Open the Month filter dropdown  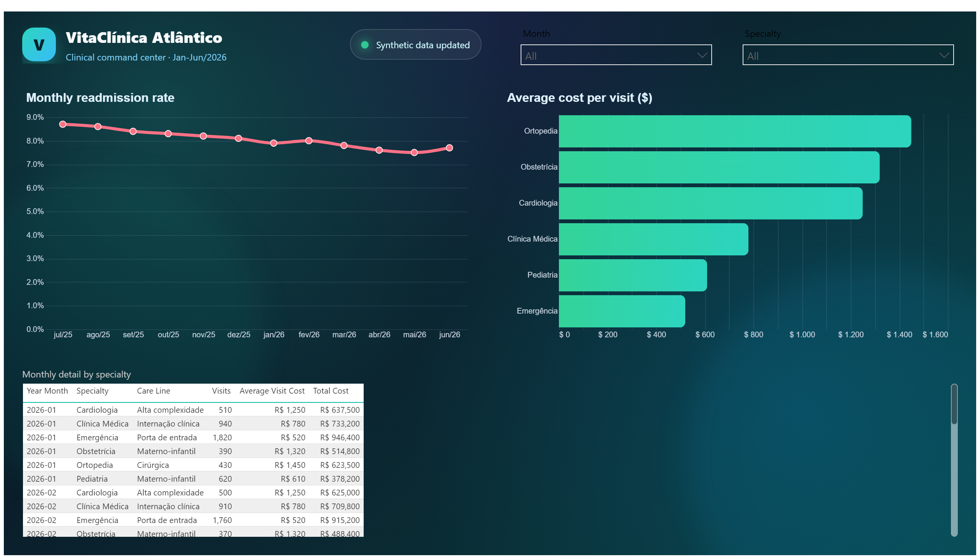click(x=616, y=55)
